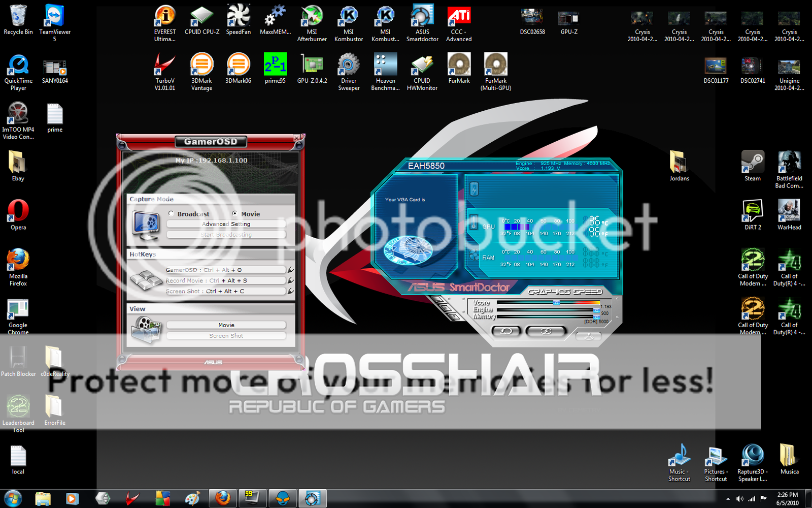The height and width of the screenshot is (508, 812).
Task: Click the GamerOSD hotkey field Ctrl+Alt+O
Action: pyautogui.click(x=225, y=270)
